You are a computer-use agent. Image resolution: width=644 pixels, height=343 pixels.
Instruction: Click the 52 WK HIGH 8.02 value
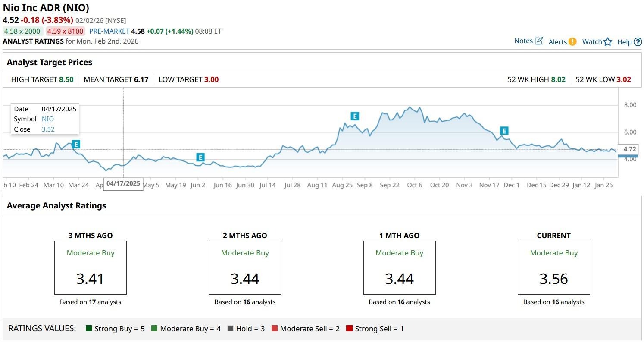pos(558,79)
